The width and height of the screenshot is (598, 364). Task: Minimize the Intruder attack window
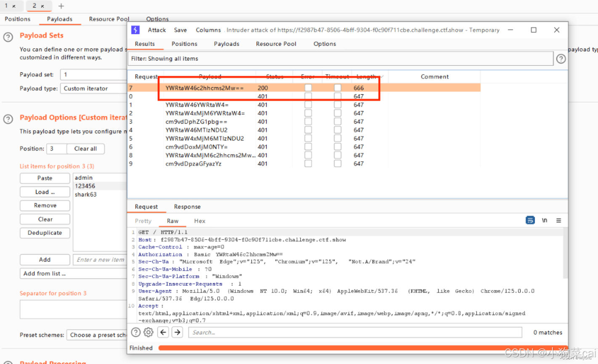point(511,30)
